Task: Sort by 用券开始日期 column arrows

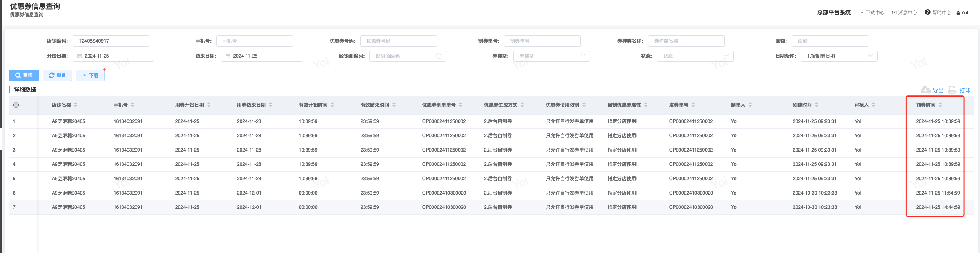Action: (209, 105)
